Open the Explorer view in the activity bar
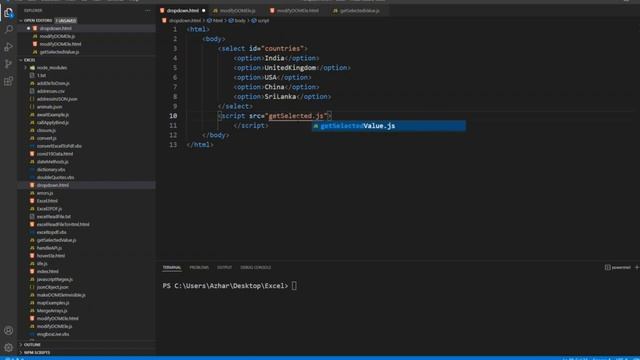640x360 pixels. point(8,13)
